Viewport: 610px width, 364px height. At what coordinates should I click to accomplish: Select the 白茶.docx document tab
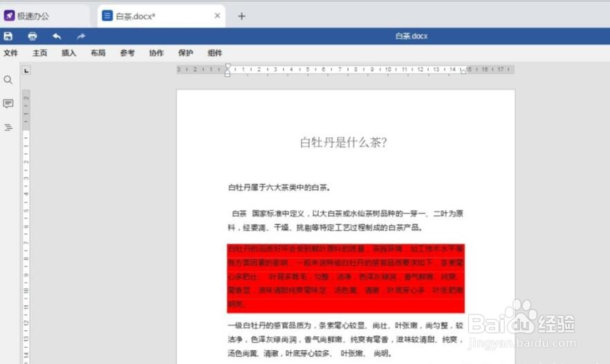pos(161,16)
